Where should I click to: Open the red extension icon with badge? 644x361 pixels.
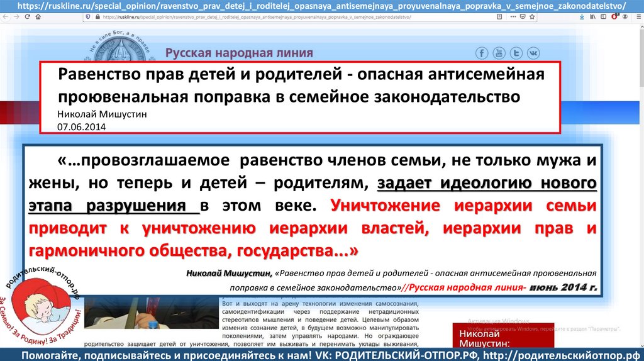(614, 17)
